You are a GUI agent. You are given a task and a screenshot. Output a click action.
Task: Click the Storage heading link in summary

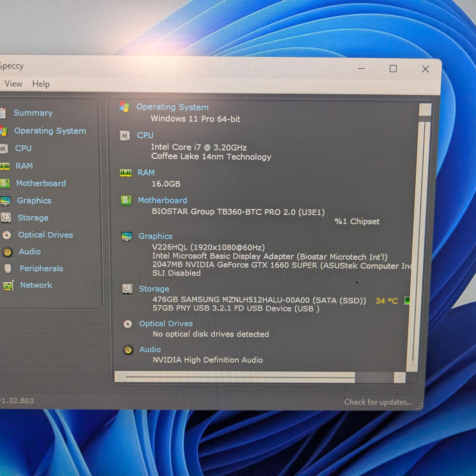click(154, 289)
